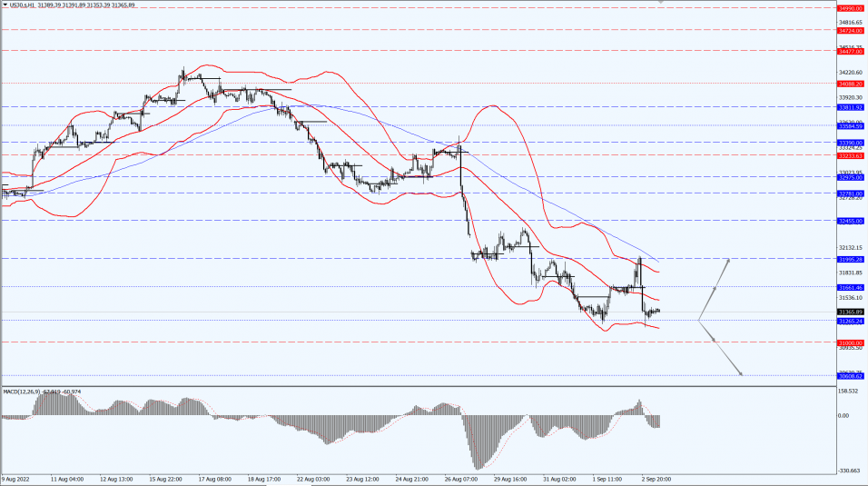Select the blue 31661.46 price label
The width and height of the screenshot is (868, 486).
coord(850,287)
